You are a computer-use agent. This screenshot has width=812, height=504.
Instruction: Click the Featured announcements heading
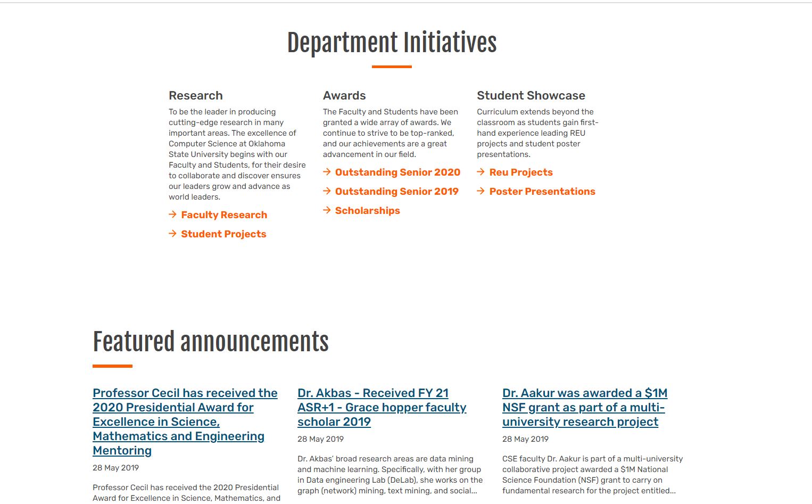click(211, 342)
